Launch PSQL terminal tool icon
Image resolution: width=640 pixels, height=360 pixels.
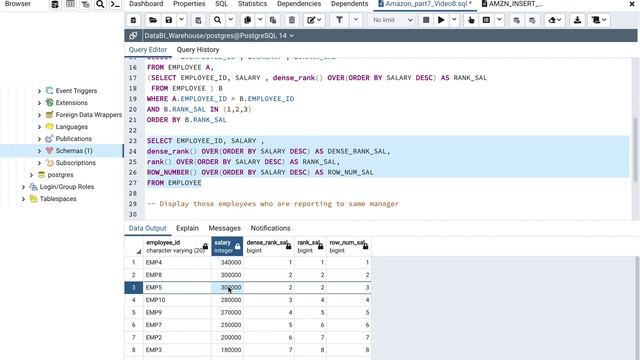coord(116,4)
